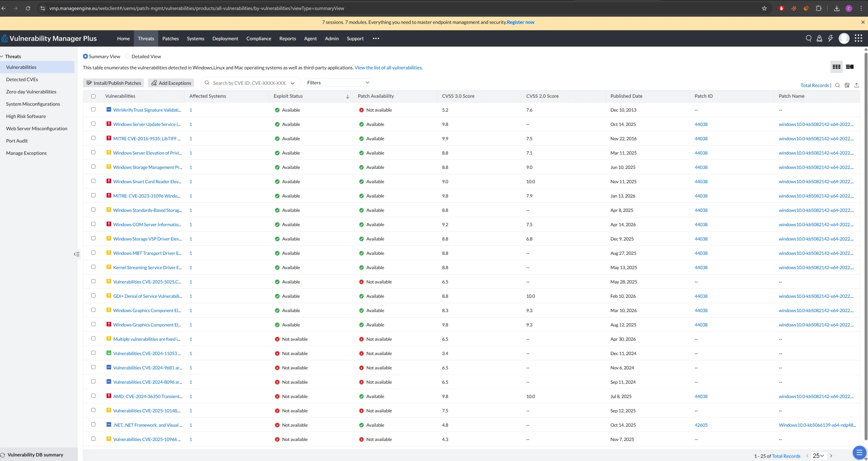This screenshot has width=868, height=461.
Task: Open browser downloads icon
Action: (837, 8)
